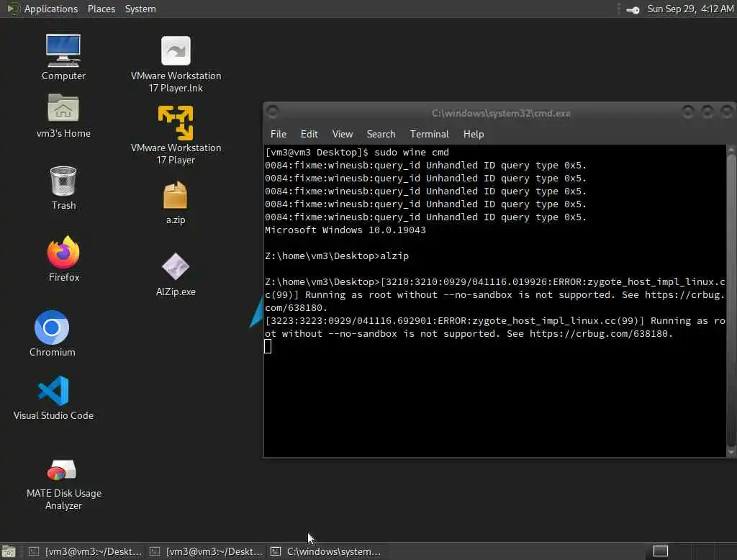The image size is (737, 560).
Task: Open the System menu in top panel
Action: [140, 9]
